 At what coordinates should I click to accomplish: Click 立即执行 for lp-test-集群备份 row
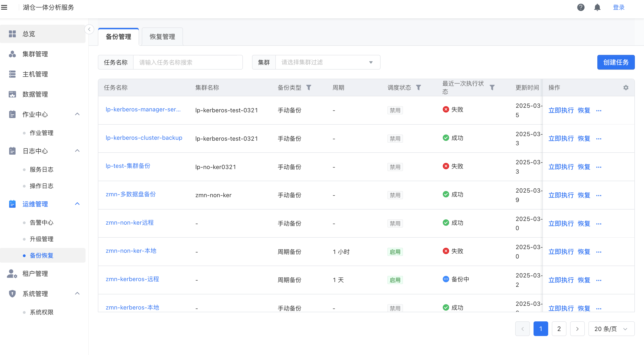tap(561, 167)
